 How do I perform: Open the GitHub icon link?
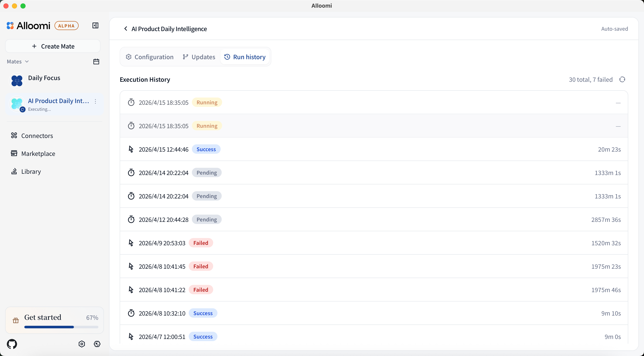pos(12,344)
